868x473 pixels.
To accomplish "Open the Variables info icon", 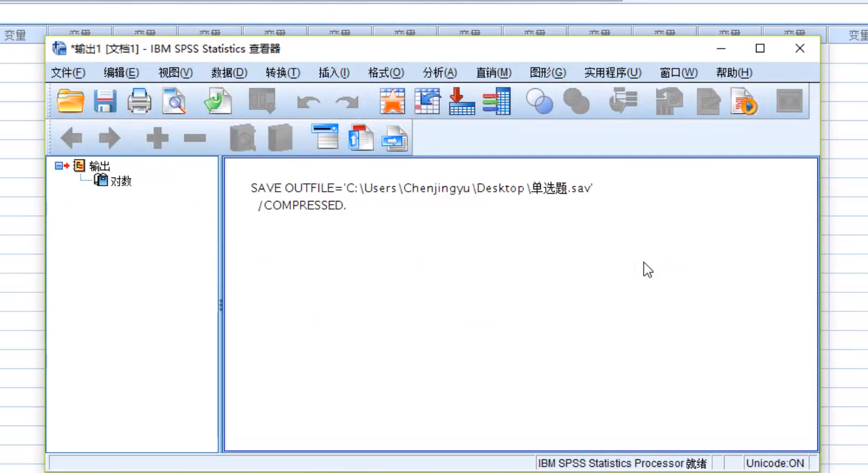I will pos(497,101).
